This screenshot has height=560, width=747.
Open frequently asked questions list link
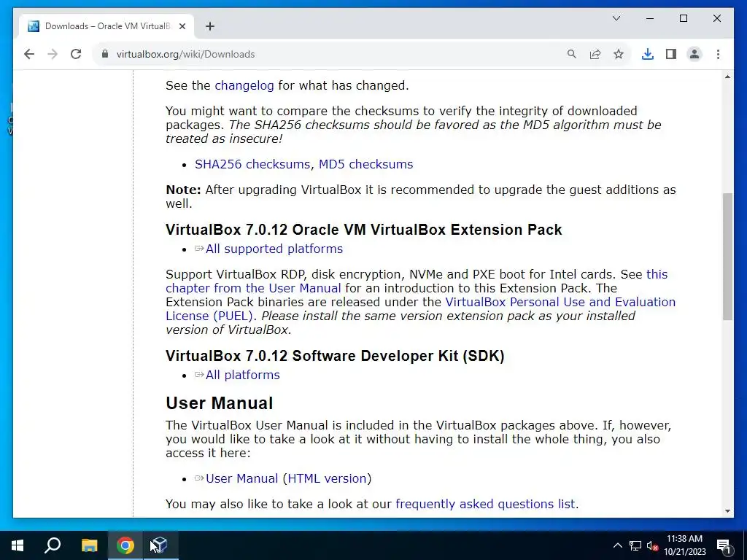coord(485,504)
